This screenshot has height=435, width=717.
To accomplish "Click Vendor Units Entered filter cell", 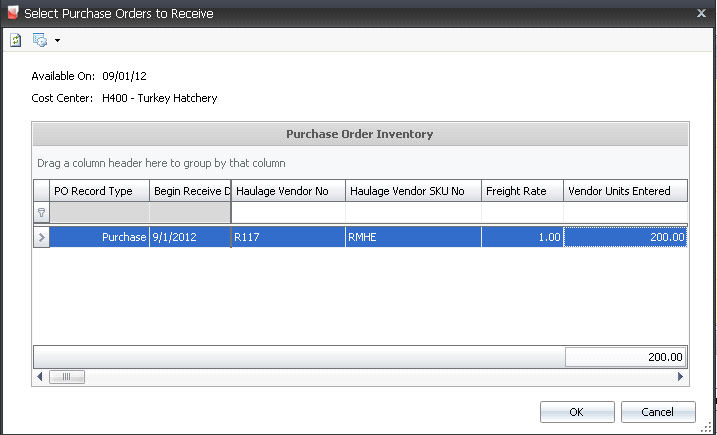I will click(625, 213).
